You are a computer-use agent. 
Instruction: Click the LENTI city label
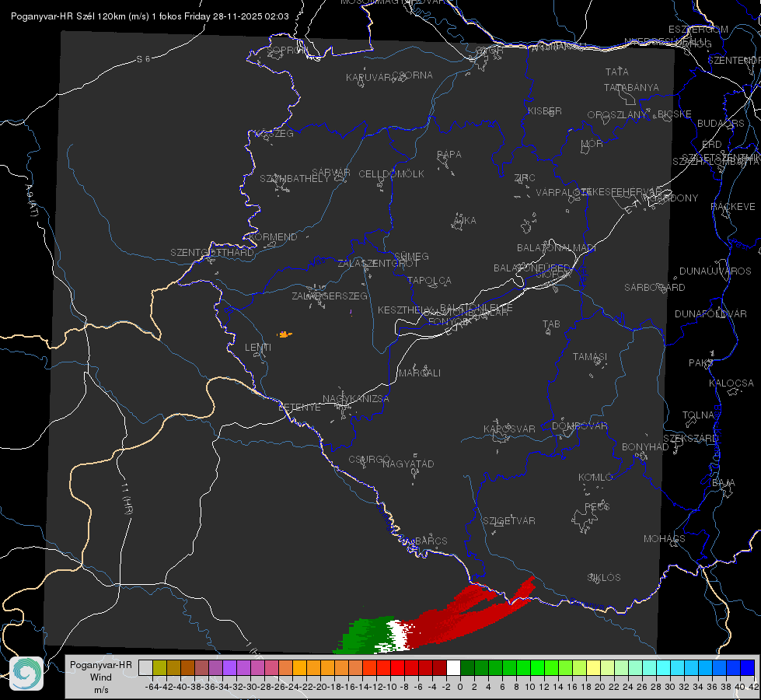pos(258,348)
